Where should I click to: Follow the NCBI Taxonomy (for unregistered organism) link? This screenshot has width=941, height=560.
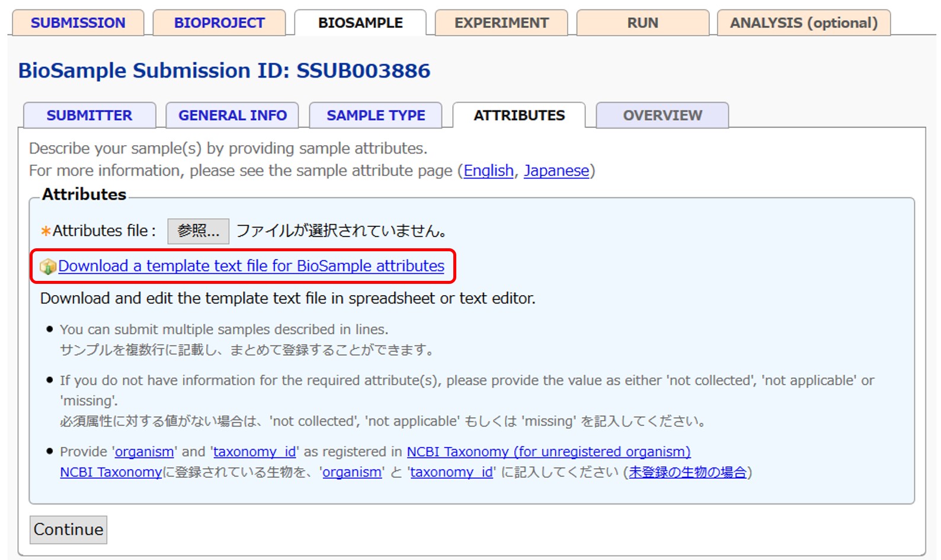coord(548,452)
